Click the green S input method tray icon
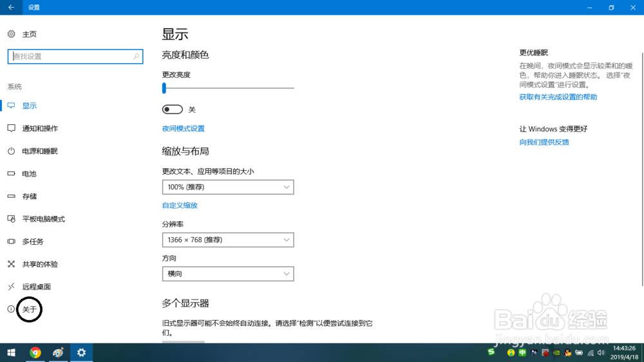The width and height of the screenshot is (644, 362). (491, 352)
